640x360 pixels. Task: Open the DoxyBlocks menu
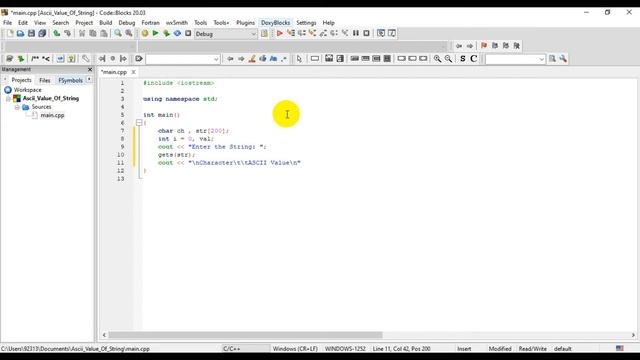point(276,23)
